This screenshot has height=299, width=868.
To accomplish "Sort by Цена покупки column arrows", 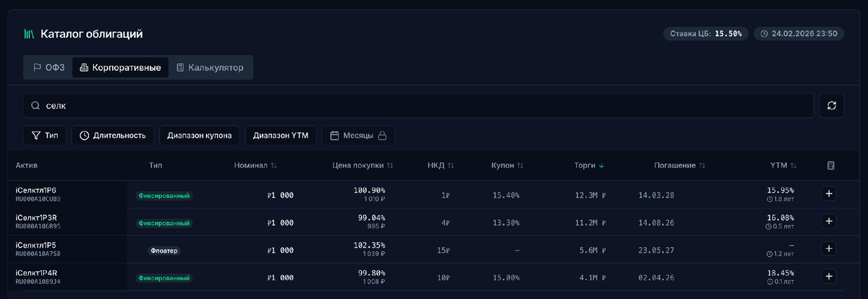I will (x=391, y=166).
